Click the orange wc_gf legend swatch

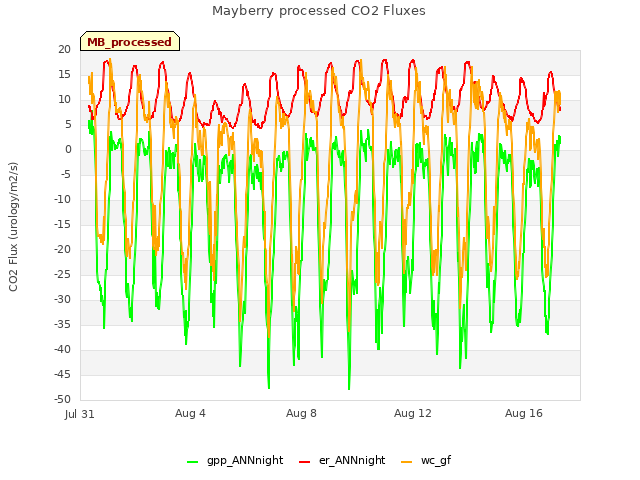[x=407, y=462]
